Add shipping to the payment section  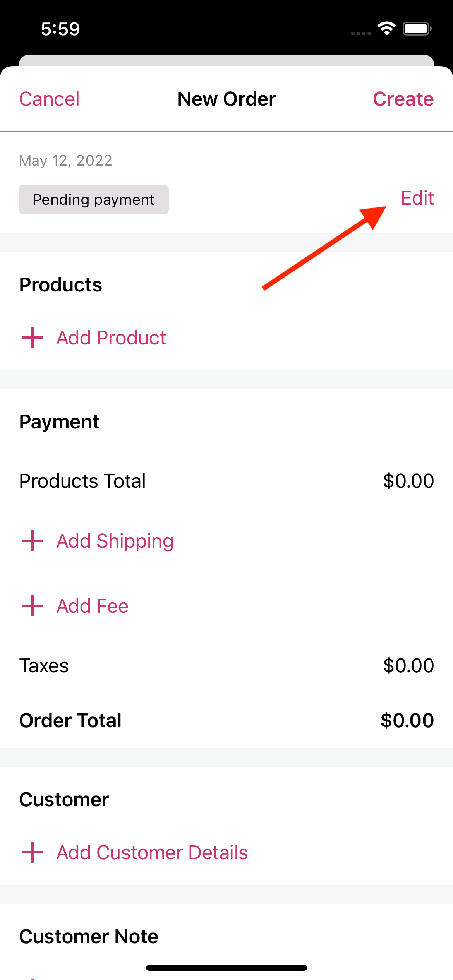coord(115,541)
